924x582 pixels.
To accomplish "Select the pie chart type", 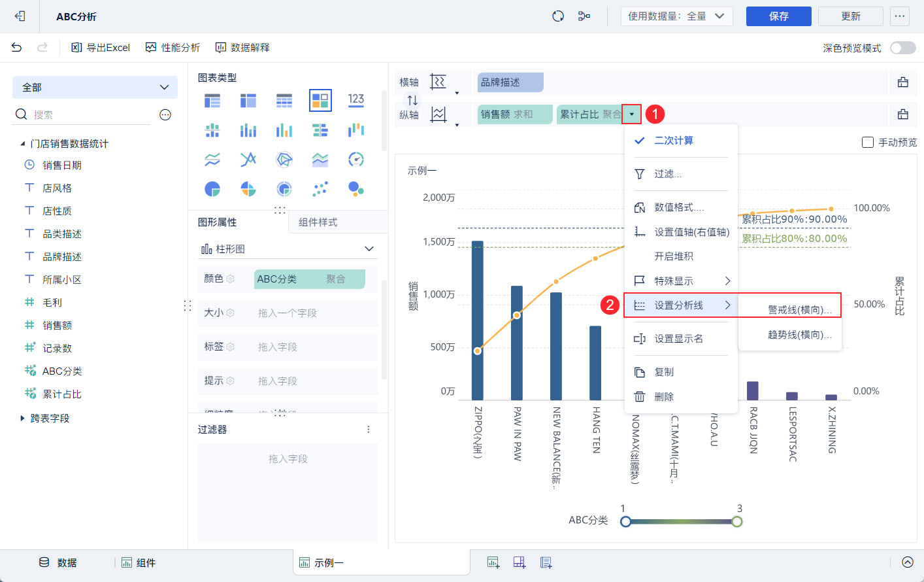I will click(212, 189).
